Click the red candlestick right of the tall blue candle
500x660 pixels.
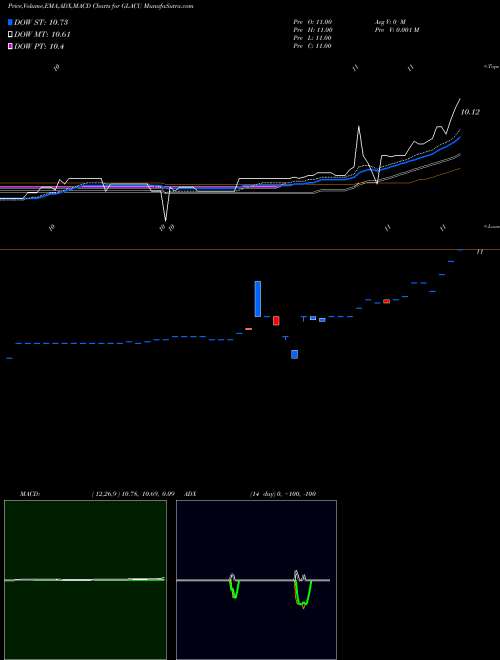276,321
